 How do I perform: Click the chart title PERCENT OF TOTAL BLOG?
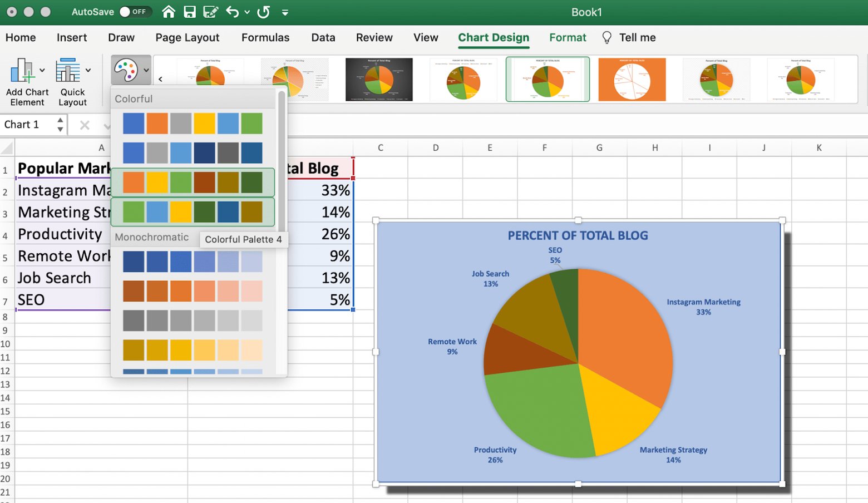[578, 235]
